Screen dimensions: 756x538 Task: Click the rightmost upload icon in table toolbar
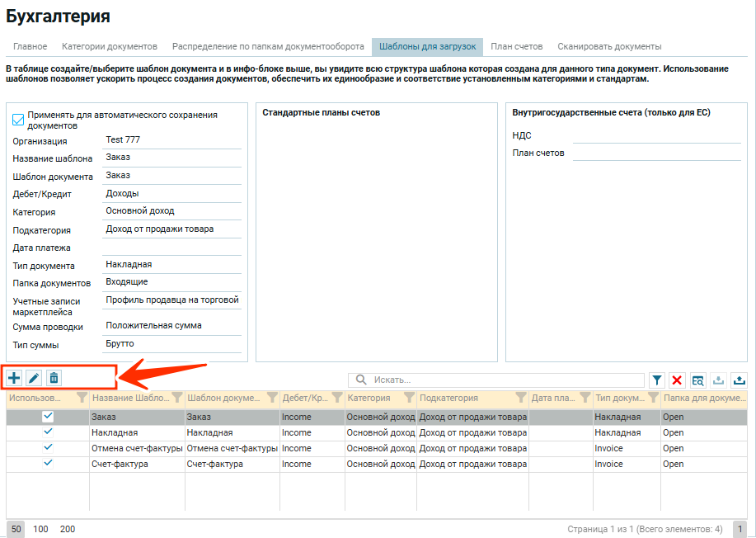pos(739,380)
